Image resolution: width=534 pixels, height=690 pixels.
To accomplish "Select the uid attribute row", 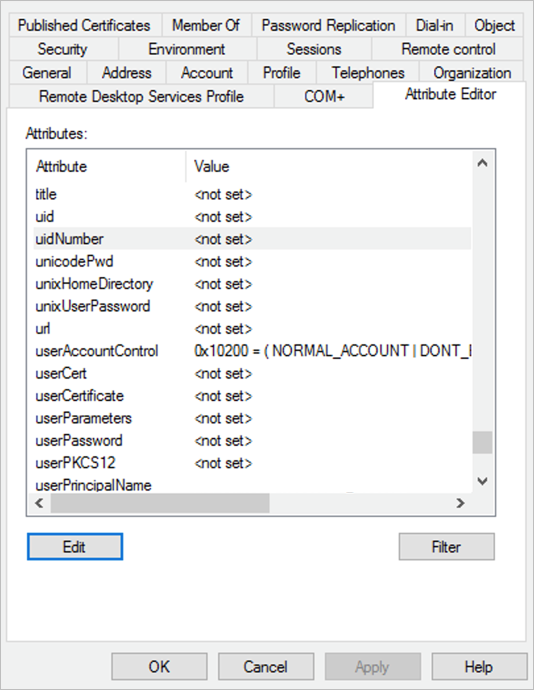I will (x=252, y=217).
